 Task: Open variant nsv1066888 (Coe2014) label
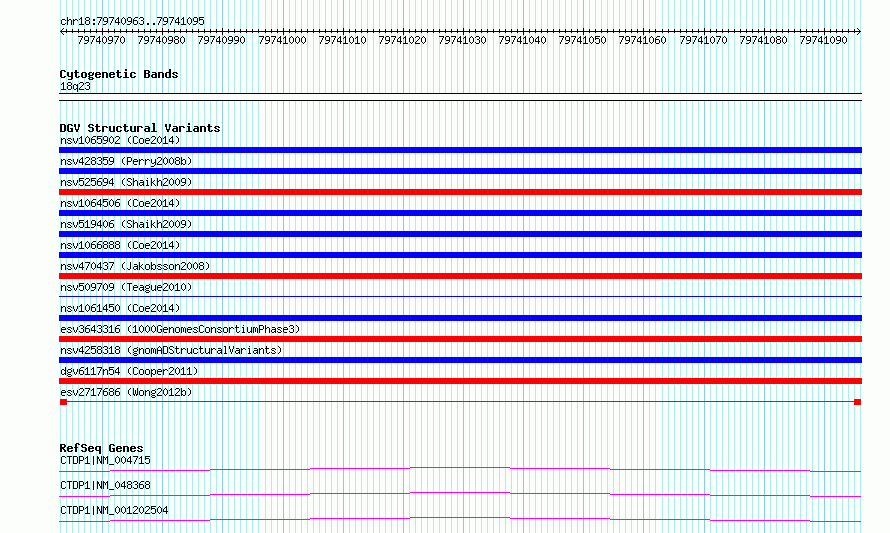pos(120,245)
